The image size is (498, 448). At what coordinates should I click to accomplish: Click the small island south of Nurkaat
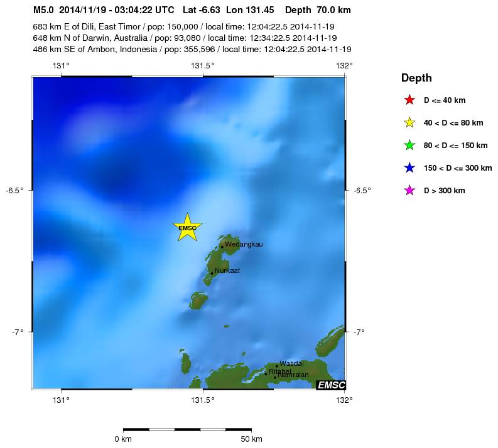click(198, 301)
